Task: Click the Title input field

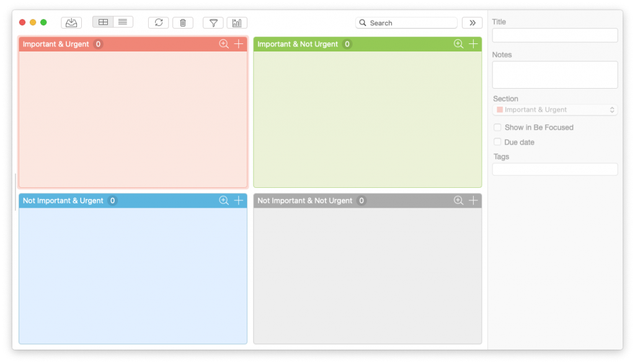Action: click(x=555, y=35)
